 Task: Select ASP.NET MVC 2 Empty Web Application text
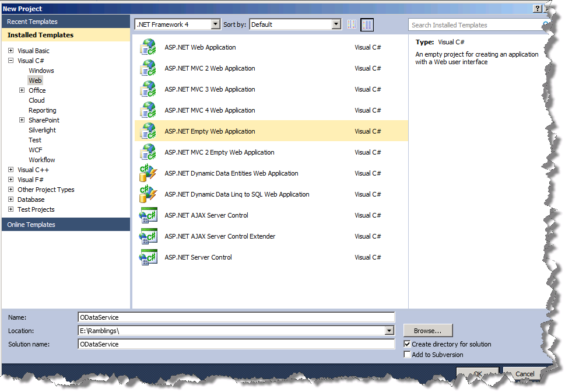219,152
